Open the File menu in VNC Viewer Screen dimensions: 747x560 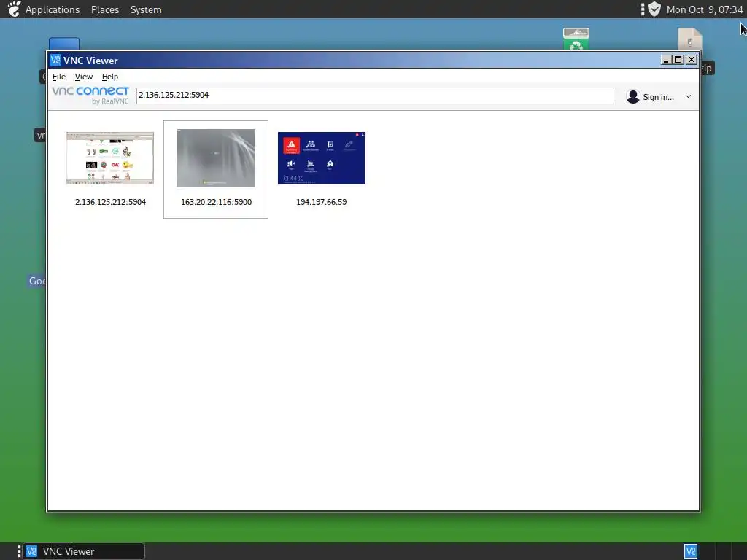click(x=59, y=77)
